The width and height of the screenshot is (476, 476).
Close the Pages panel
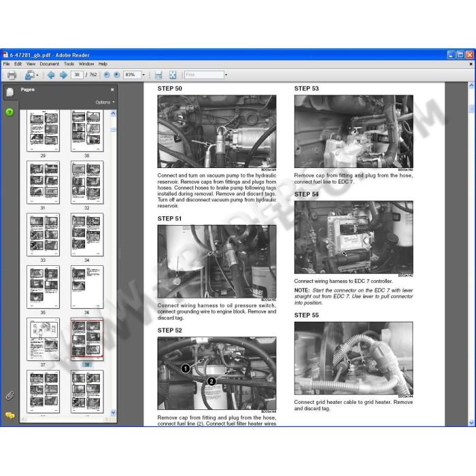112,90
